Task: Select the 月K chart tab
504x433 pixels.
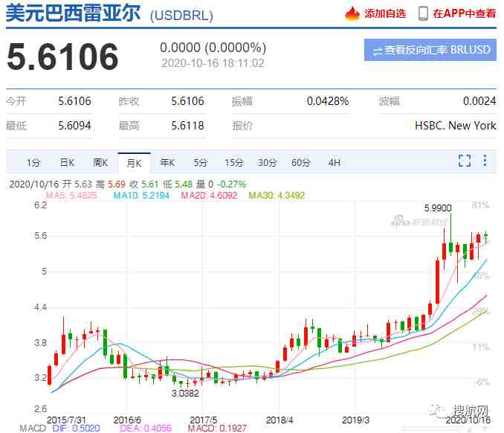Action: pyautogui.click(x=134, y=163)
